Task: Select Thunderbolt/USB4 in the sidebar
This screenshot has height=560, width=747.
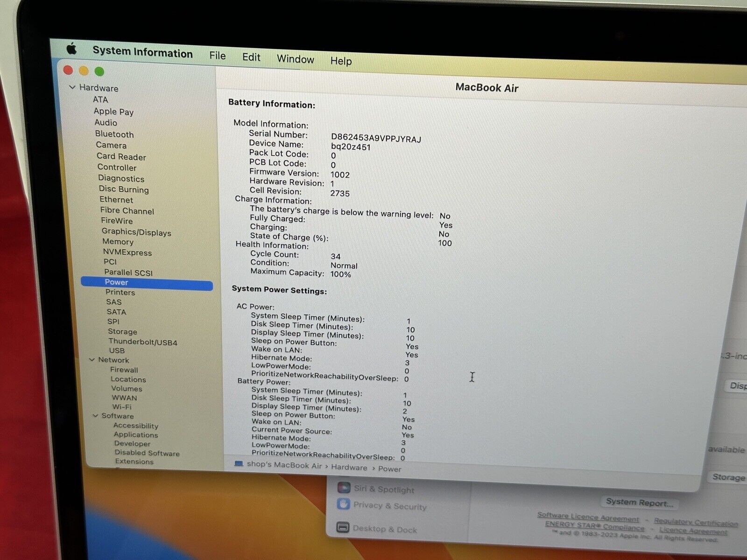Action: 143,342
